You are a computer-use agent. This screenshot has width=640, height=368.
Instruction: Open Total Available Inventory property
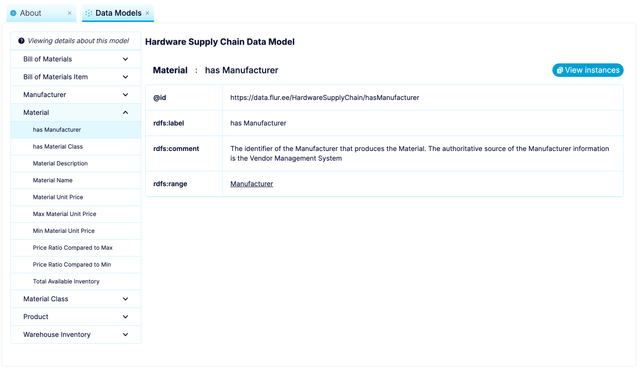coord(76,282)
